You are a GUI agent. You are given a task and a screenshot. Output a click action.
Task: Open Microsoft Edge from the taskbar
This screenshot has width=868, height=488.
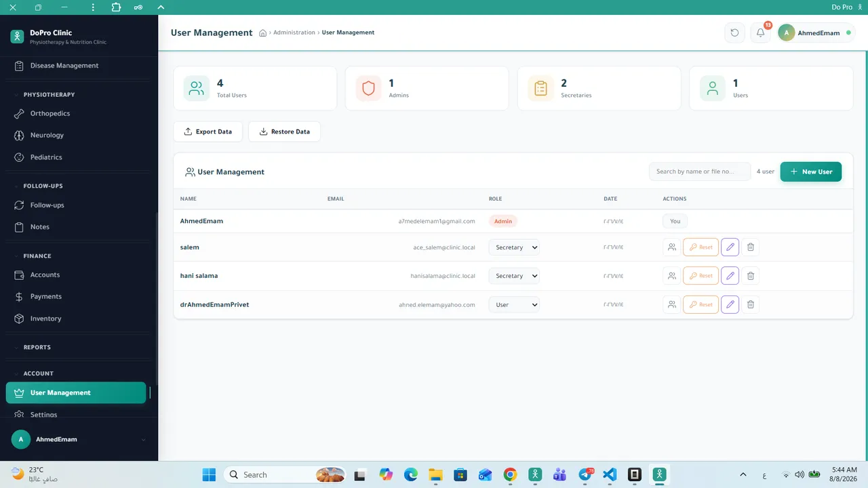pyautogui.click(x=411, y=474)
